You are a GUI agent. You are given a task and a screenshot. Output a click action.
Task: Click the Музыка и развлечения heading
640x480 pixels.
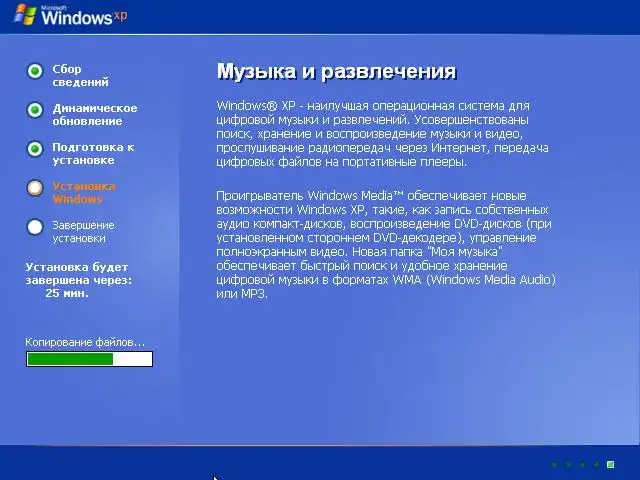(x=336, y=71)
